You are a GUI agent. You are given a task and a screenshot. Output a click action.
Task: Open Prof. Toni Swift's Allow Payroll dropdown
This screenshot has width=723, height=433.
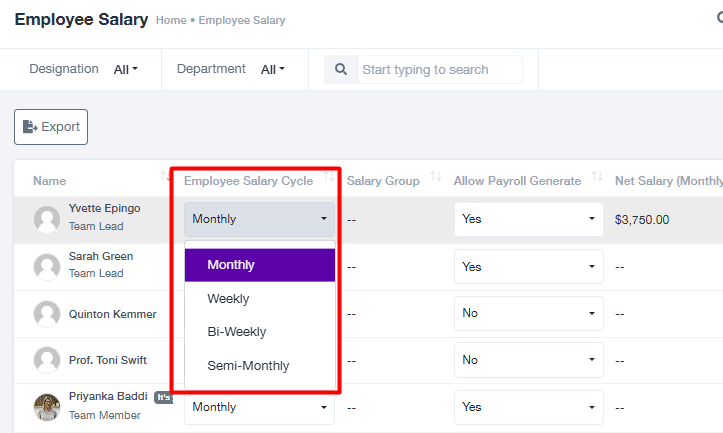(x=528, y=360)
